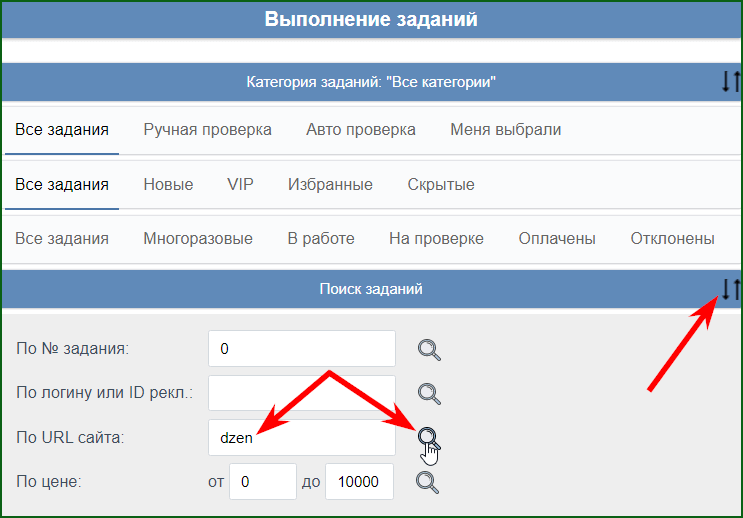743x518 pixels.
Task: Open the Избранные tab
Action: 330,184
